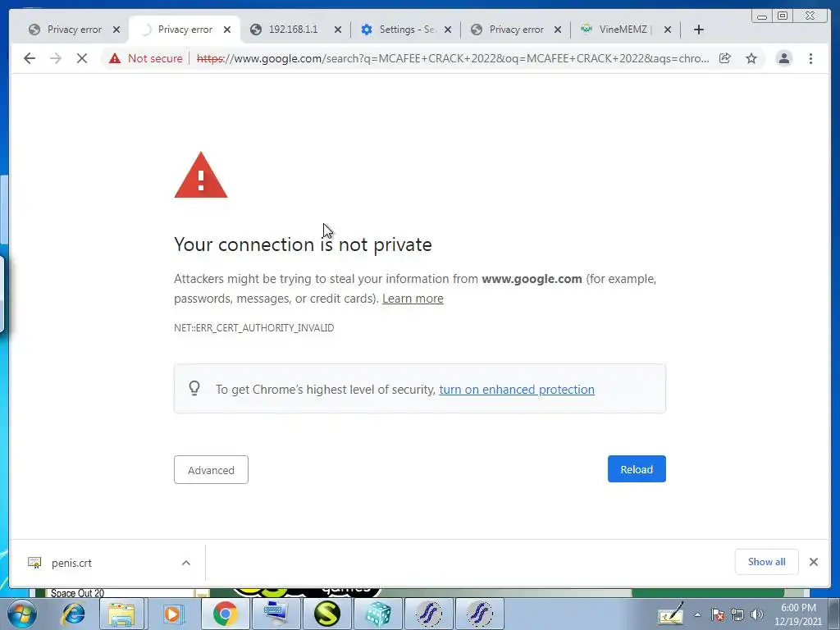Image resolution: width=840 pixels, height=630 pixels.
Task: Click the Not secure warning triangle icon
Action: tap(115, 58)
